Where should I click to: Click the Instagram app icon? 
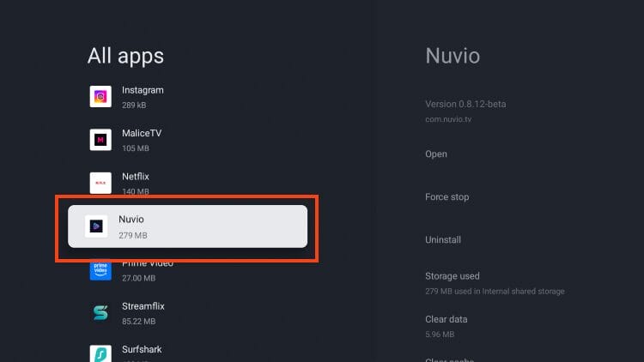click(100, 96)
